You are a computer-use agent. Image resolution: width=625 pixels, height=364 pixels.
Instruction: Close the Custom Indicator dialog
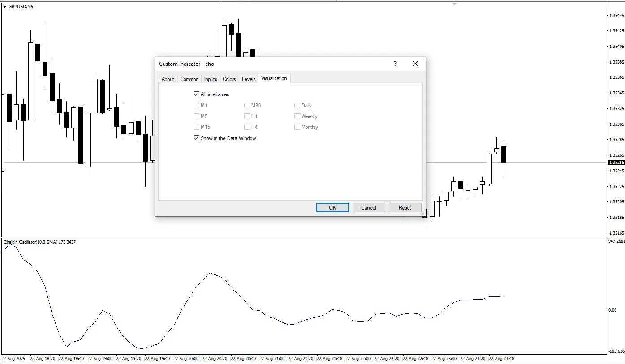415,64
